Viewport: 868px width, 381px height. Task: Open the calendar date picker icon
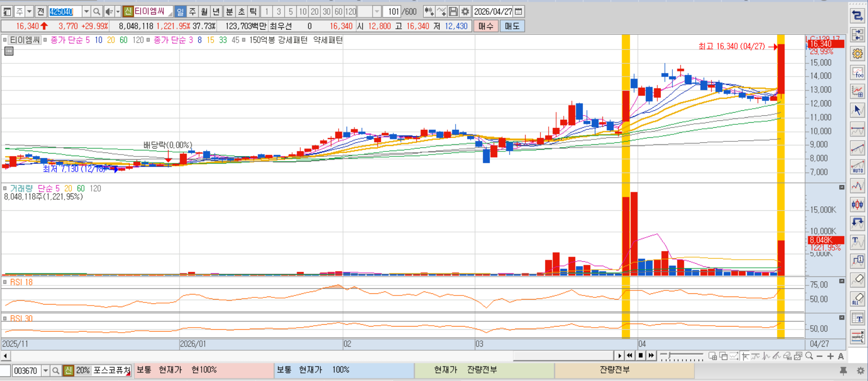tap(518, 11)
